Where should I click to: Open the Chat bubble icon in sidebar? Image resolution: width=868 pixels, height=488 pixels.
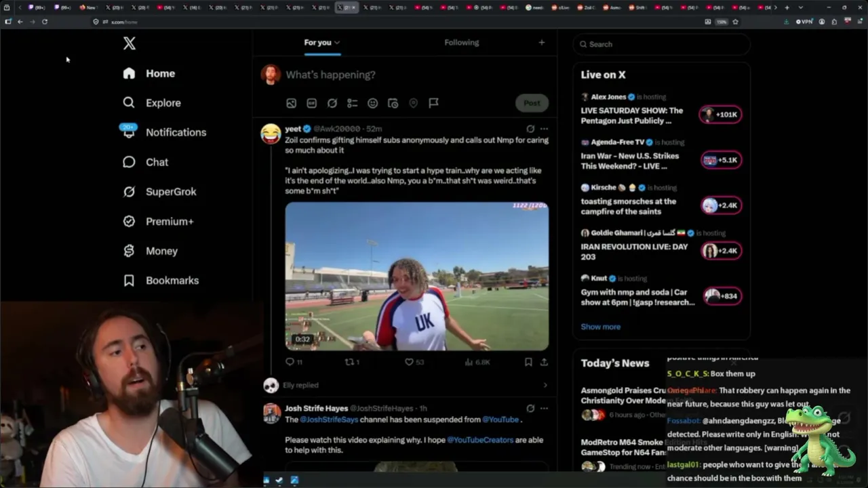[x=129, y=162]
